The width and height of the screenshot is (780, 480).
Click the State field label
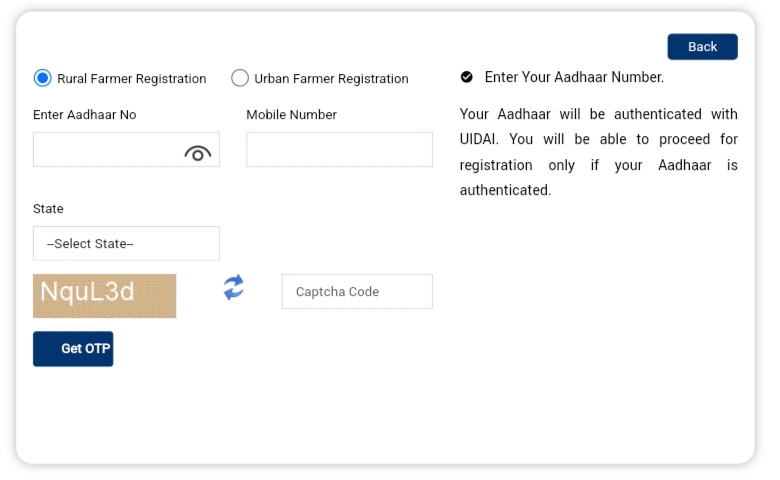(48, 209)
